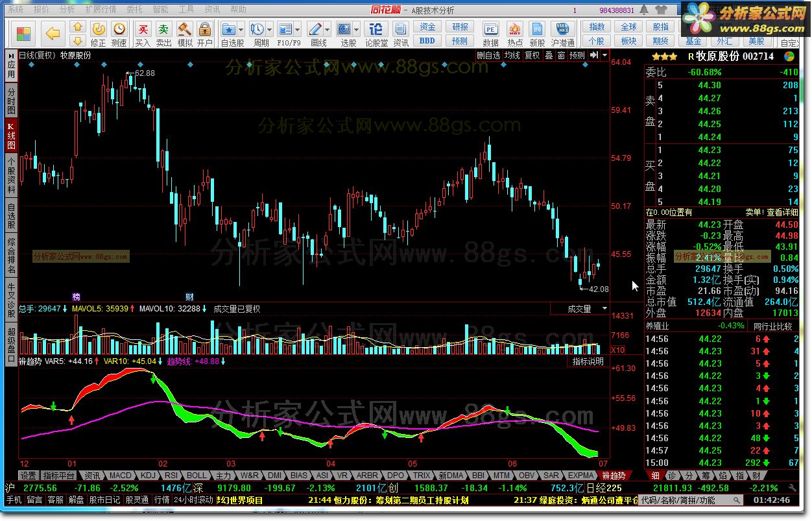Select the 画线 (line drawing) pencil tool
Image resolution: width=812 pixels, height=521 pixels.
315,30
